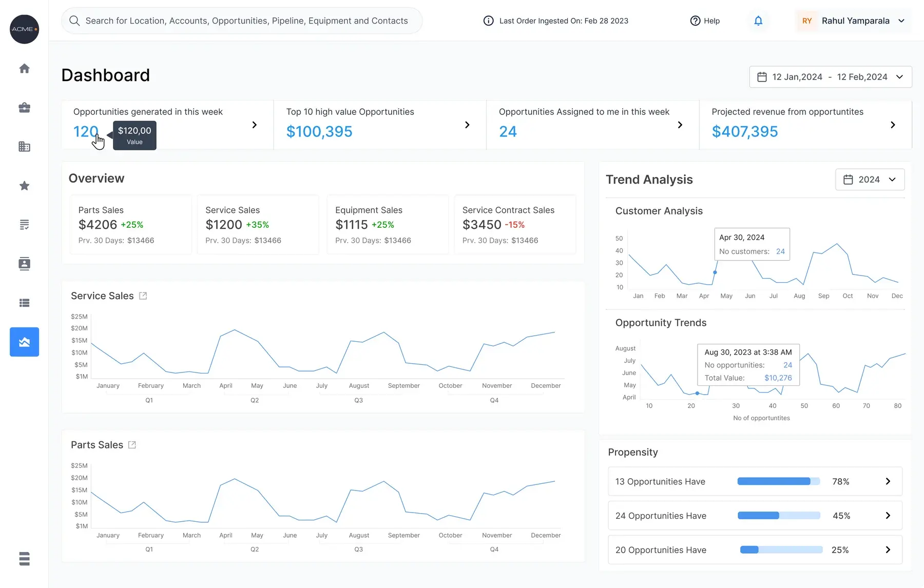Click 13 Opportunities Have label
924x588 pixels.
tap(660, 481)
